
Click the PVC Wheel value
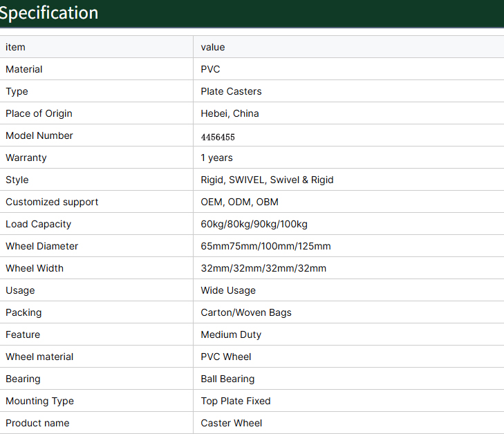click(x=225, y=357)
